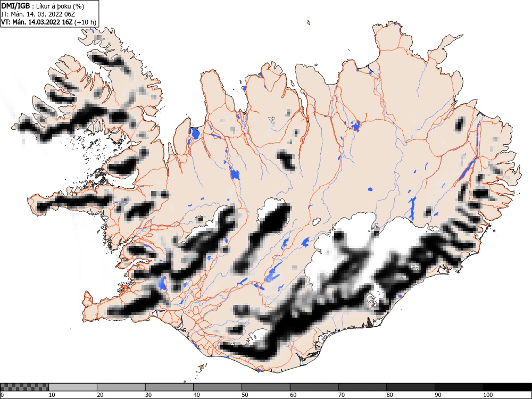532x399 pixels.
Task: Click the 'DMI/IGB : Líkur á þoku (%)' title
Action: [43, 6]
